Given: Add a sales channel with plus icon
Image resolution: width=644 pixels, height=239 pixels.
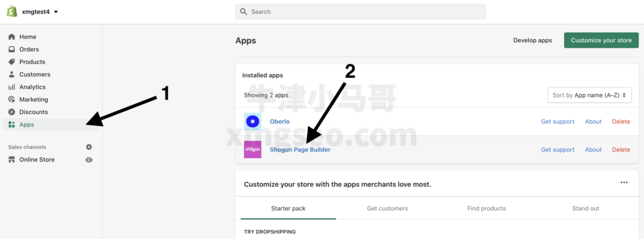Looking at the screenshot, I should [x=89, y=147].
